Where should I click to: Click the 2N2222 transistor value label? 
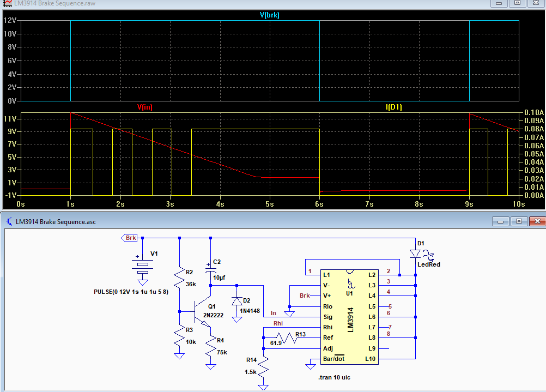(213, 315)
